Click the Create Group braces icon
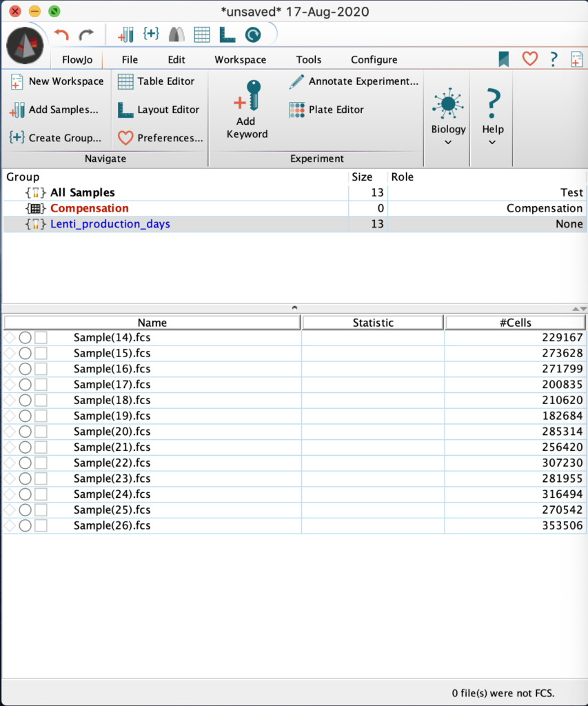 click(17, 137)
